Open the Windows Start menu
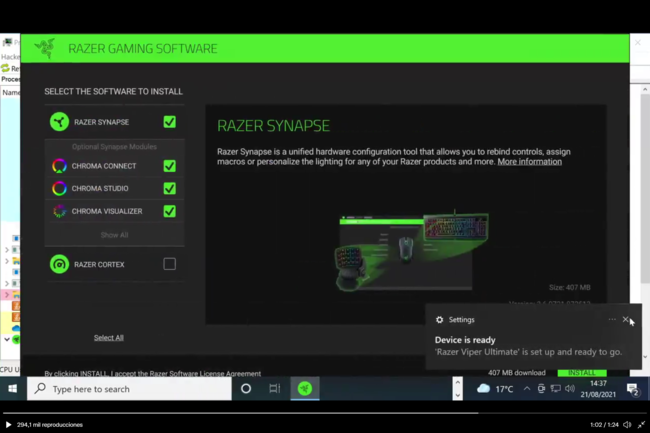This screenshot has width=650, height=433. point(12,389)
